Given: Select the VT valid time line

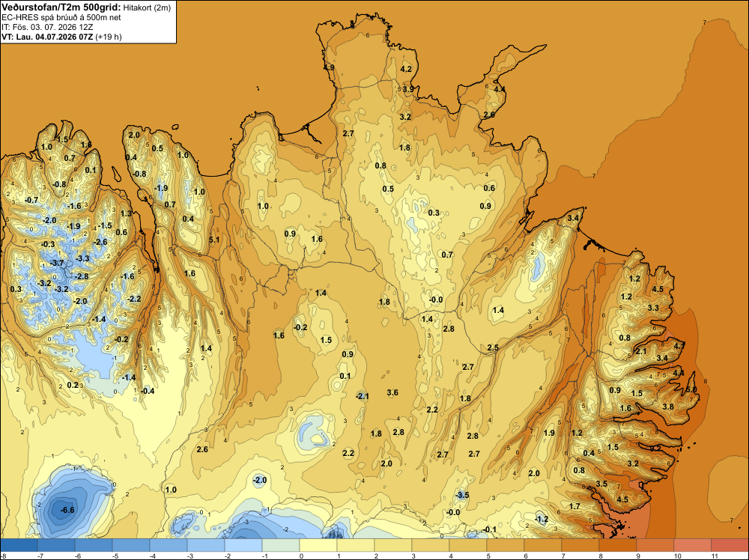Looking at the screenshot, I should pos(61,37).
